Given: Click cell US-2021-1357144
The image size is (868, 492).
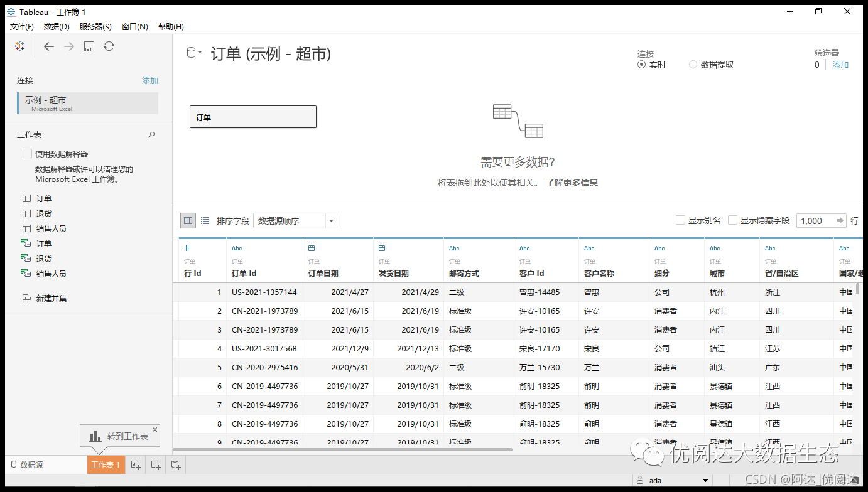Looking at the screenshot, I should pyautogui.click(x=264, y=292).
